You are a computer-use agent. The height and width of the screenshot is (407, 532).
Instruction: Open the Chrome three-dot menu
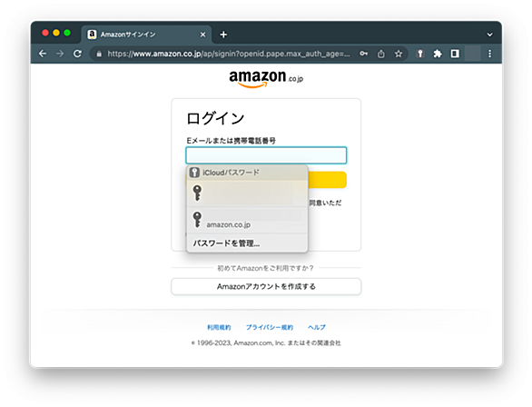pos(489,54)
